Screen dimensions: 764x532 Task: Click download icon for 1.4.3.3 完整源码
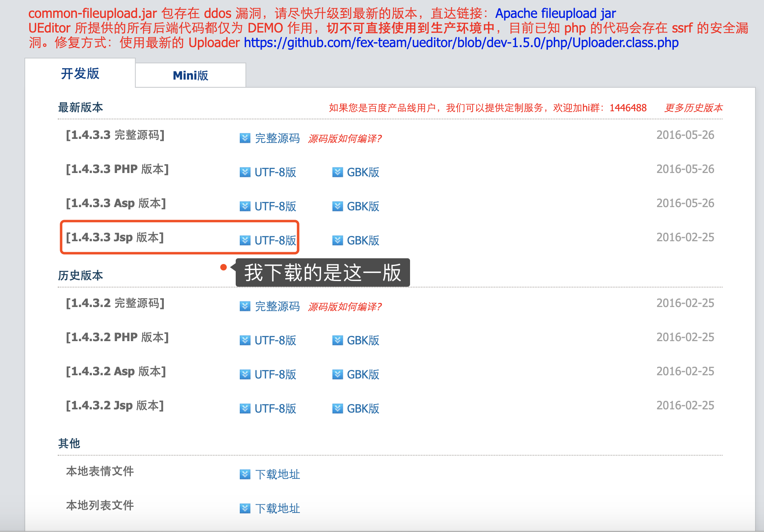coord(245,138)
